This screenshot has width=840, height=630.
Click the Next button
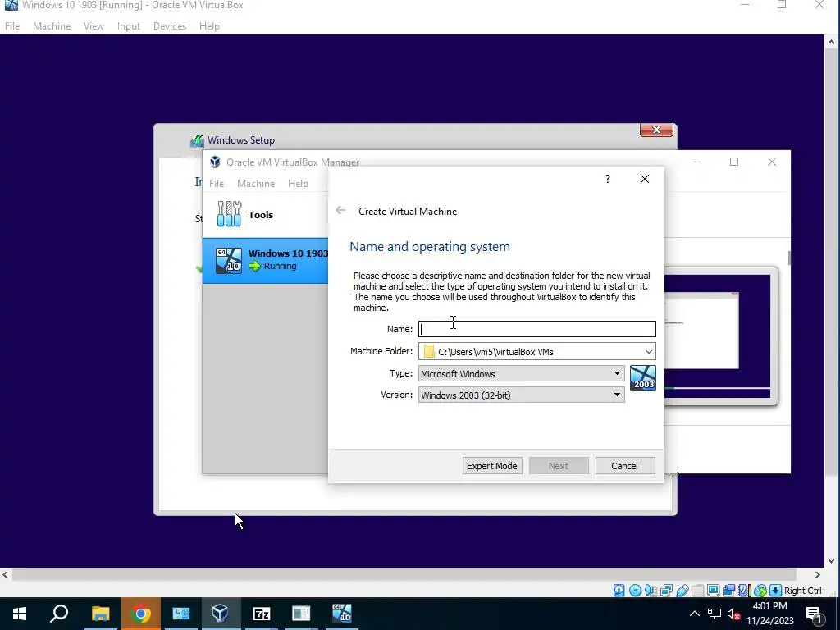(558, 466)
